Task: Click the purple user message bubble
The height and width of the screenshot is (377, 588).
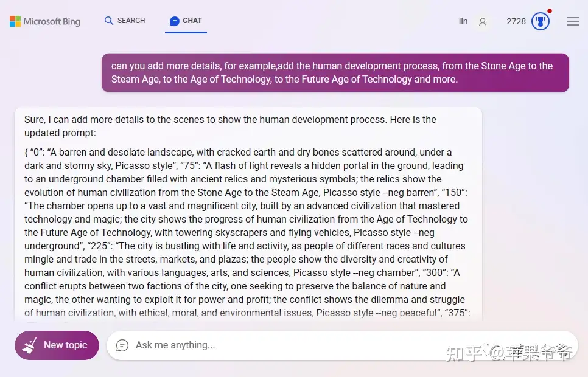Action: (x=335, y=73)
